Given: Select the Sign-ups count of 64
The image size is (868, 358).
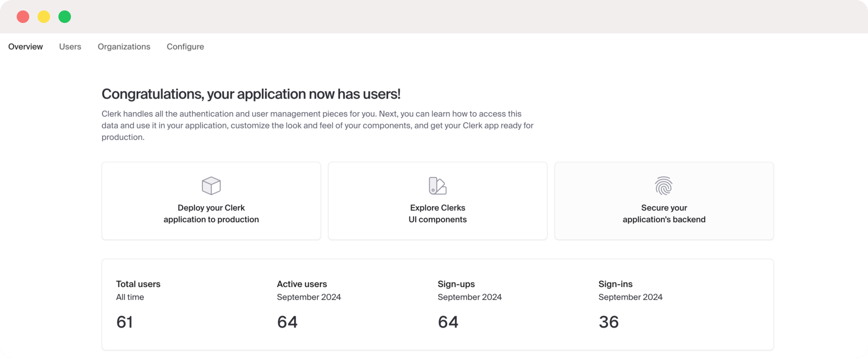Looking at the screenshot, I should [448, 322].
